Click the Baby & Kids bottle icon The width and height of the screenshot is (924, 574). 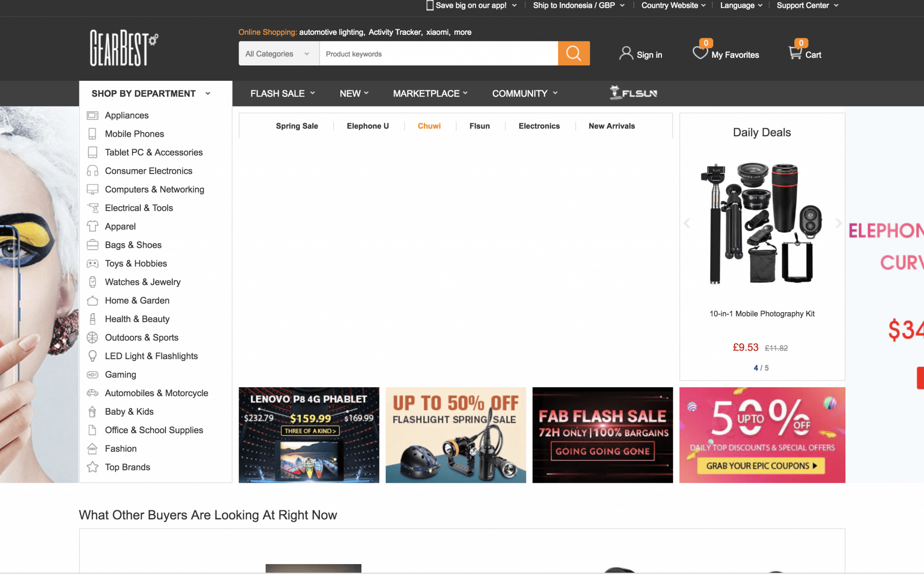point(92,412)
